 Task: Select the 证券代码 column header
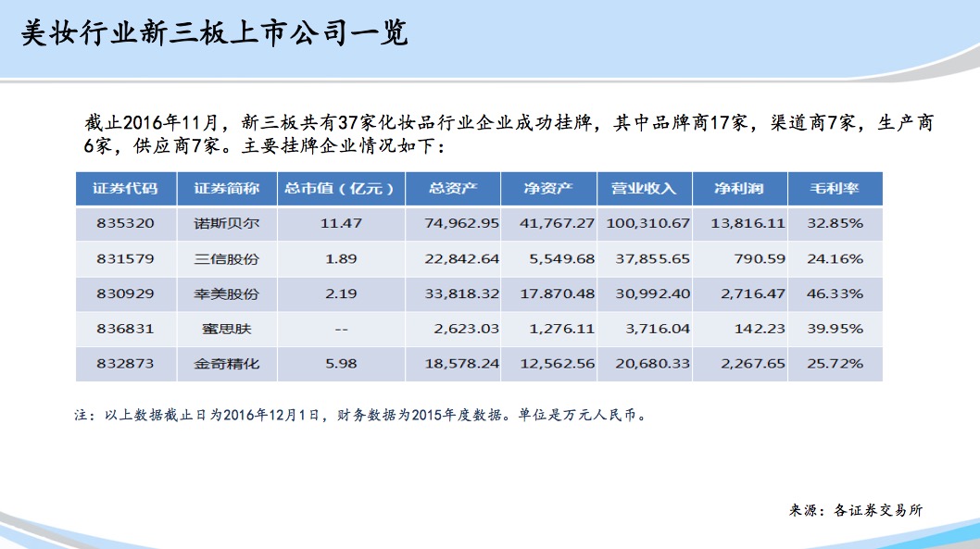point(126,188)
